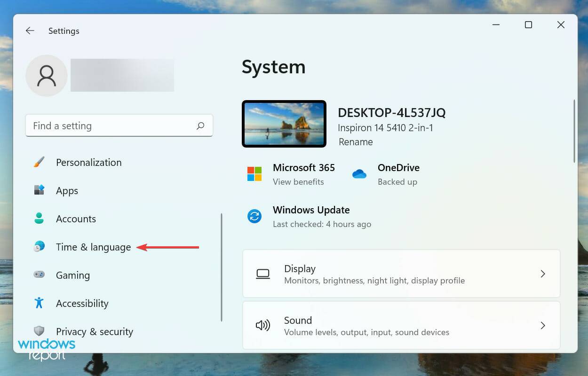This screenshot has height=376, width=588.
Task: Select the DESKTOP-4L537JQ device thumbnail
Action: (284, 123)
